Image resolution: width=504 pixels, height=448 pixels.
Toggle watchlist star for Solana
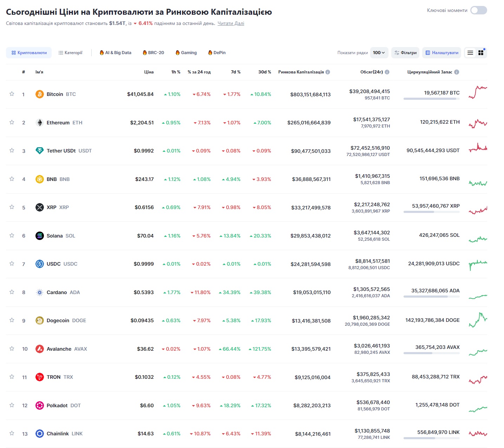tap(12, 235)
